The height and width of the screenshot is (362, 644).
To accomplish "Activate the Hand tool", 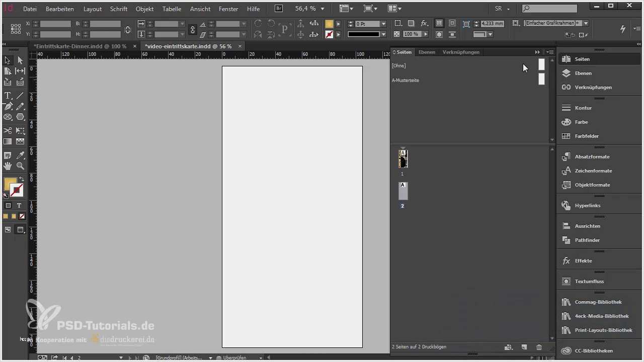I will 8,166.
